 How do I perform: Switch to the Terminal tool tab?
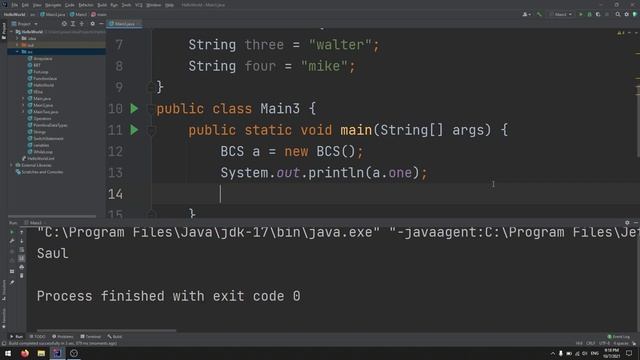point(91,337)
